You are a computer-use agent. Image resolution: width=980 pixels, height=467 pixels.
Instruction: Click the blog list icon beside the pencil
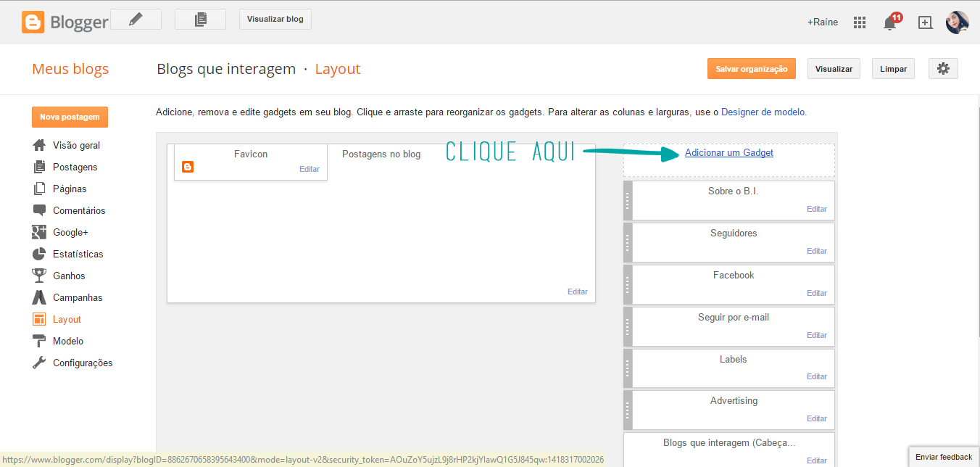(x=200, y=19)
